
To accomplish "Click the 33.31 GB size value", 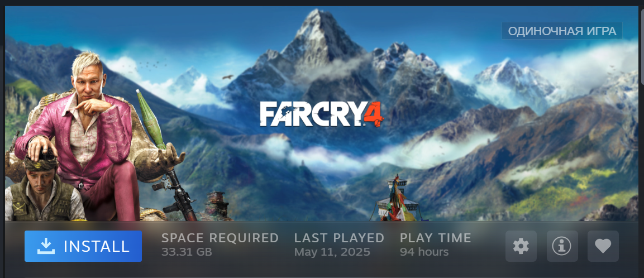I will 187,251.
